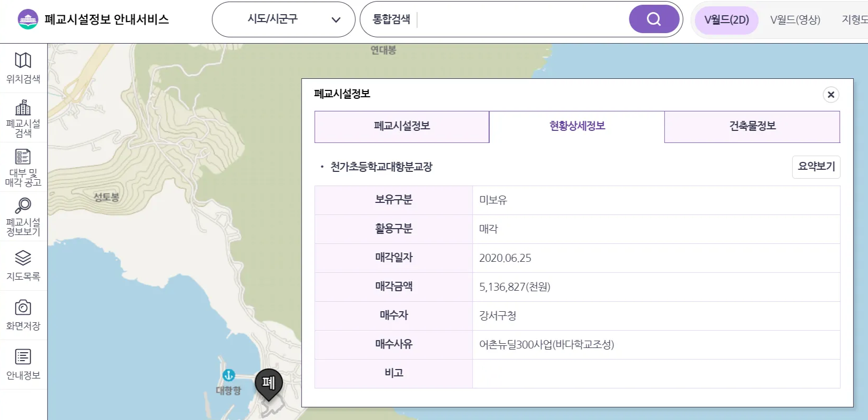The width and height of the screenshot is (868, 420).
Task: Click the 시도/시군구 chevron arrow
Action: pyautogui.click(x=336, y=20)
